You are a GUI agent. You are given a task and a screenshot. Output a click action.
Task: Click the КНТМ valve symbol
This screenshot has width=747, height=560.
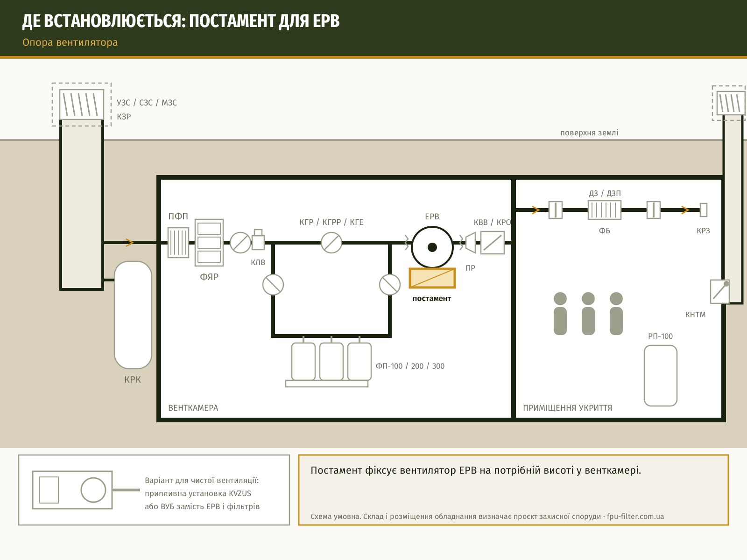720,291
